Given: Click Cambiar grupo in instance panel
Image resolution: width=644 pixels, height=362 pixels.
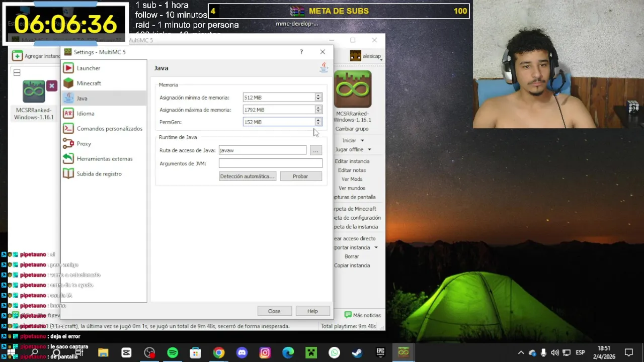Looking at the screenshot, I should point(352,129).
